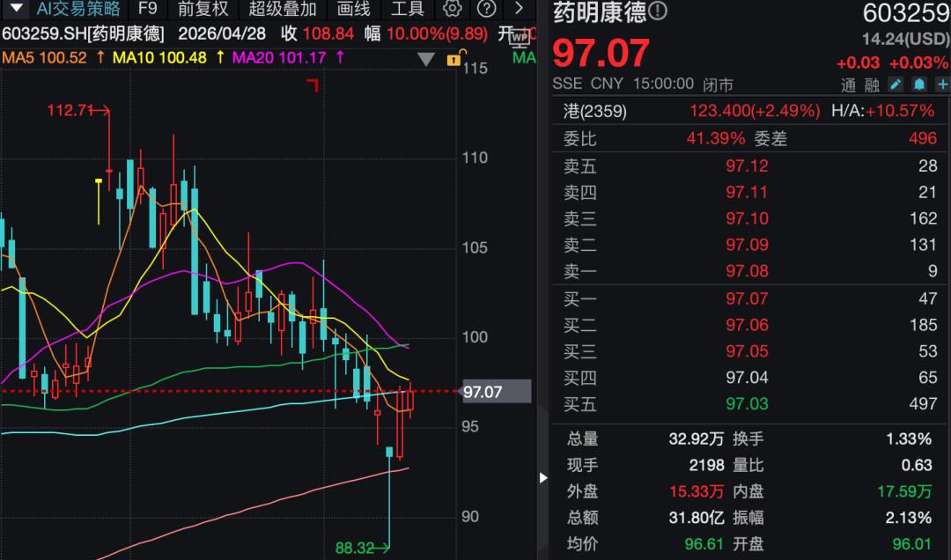Select the 卖二 97.09 order row
This screenshot has height=560, width=951.
[749, 245]
